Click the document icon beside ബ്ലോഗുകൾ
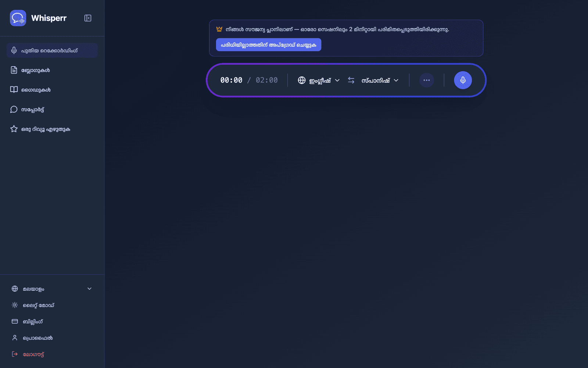Screen dimensions: 588x368 pos(14,70)
